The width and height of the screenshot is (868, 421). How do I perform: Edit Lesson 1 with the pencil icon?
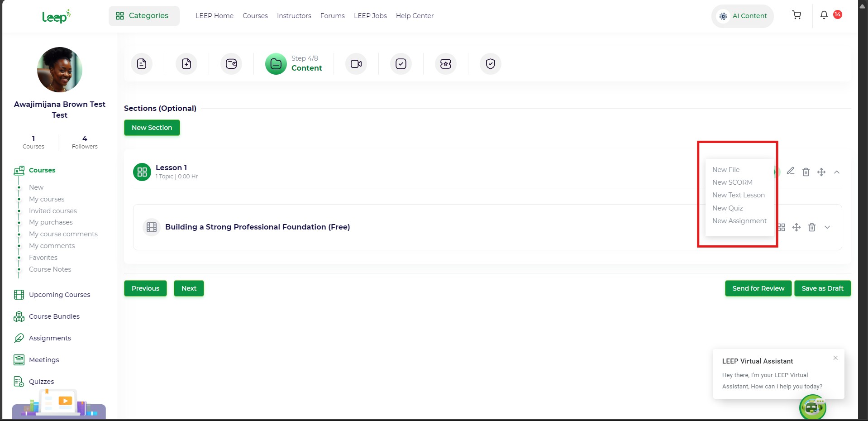pos(791,171)
